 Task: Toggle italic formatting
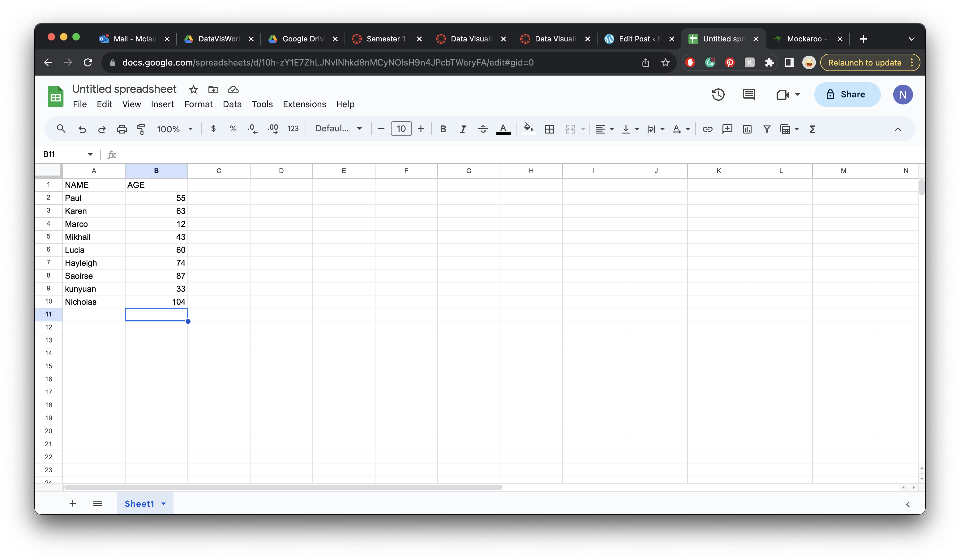(463, 129)
